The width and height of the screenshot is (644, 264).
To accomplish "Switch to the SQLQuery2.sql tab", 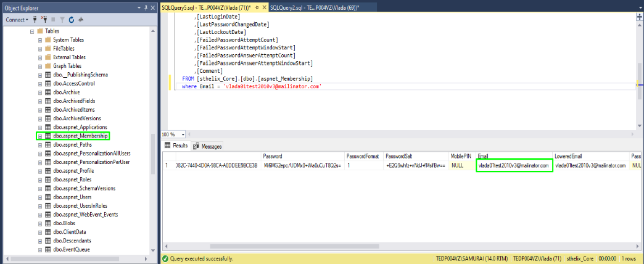I will click(x=323, y=8).
